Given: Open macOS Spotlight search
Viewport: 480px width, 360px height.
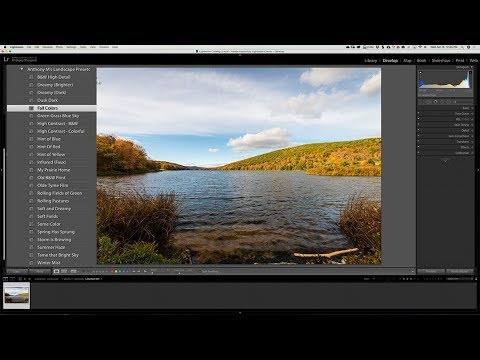Looking at the screenshot, I should [x=462, y=47].
